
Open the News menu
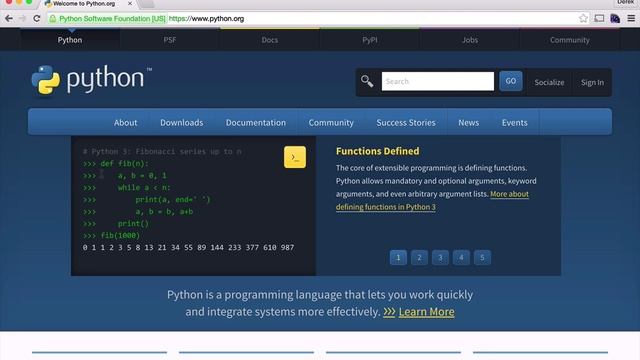(x=469, y=122)
